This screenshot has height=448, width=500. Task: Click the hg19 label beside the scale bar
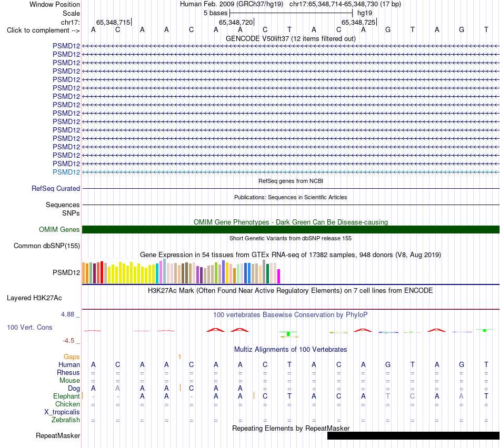click(365, 13)
